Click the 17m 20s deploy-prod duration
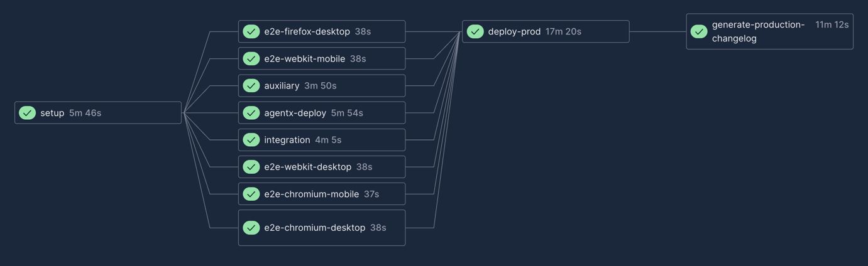Image resolution: width=868 pixels, height=266 pixels. tap(563, 31)
